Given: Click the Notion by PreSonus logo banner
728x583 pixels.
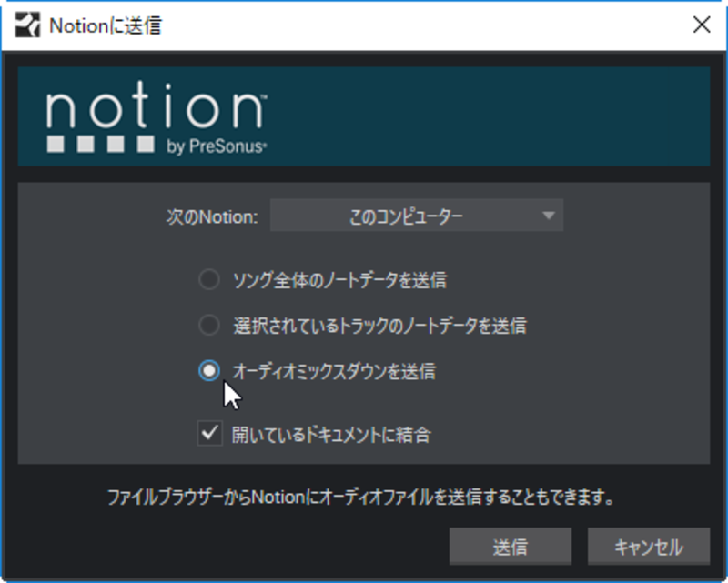Looking at the screenshot, I should pyautogui.click(x=363, y=116).
